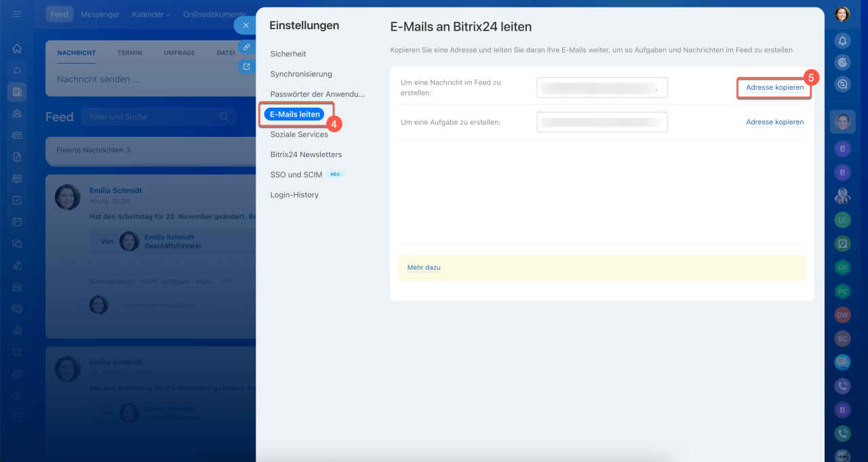This screenshot has width=868, height=462.
Task: Select E-Mails leiten settings item
Action: (295, 114)
